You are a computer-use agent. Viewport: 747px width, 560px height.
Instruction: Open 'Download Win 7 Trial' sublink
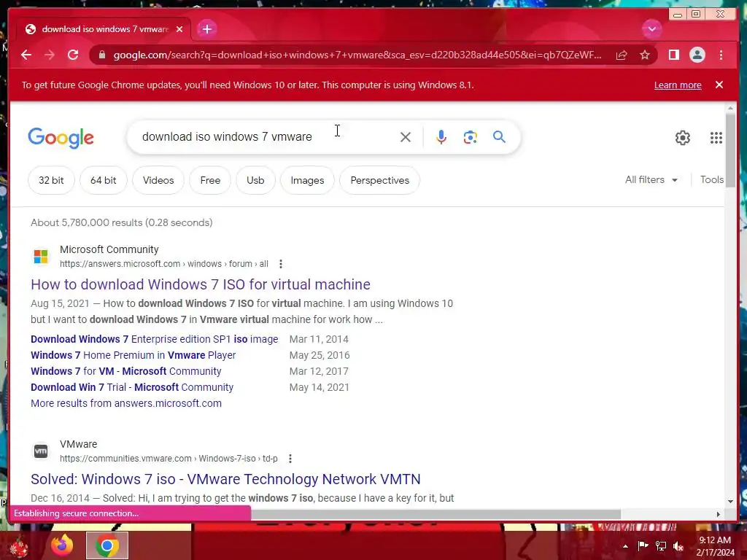133,387
